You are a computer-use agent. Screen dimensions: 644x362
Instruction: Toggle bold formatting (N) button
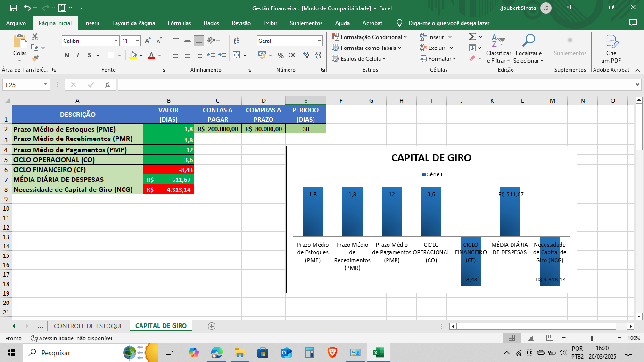tap(67, 55)
